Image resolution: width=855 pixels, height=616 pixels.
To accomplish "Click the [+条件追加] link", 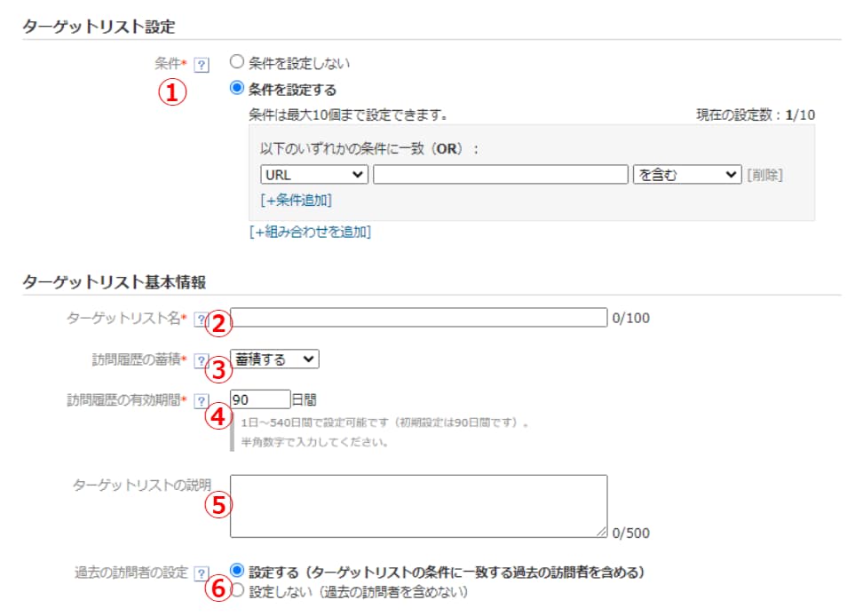I will click(296, 201).
